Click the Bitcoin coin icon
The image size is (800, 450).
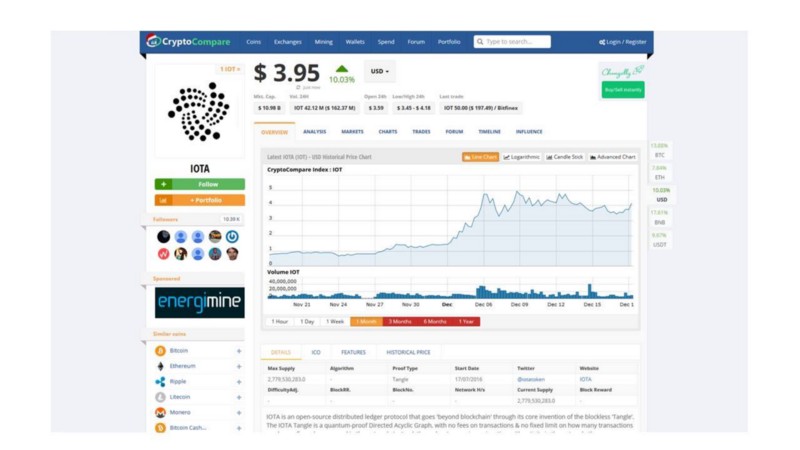[x=160, y=351]
